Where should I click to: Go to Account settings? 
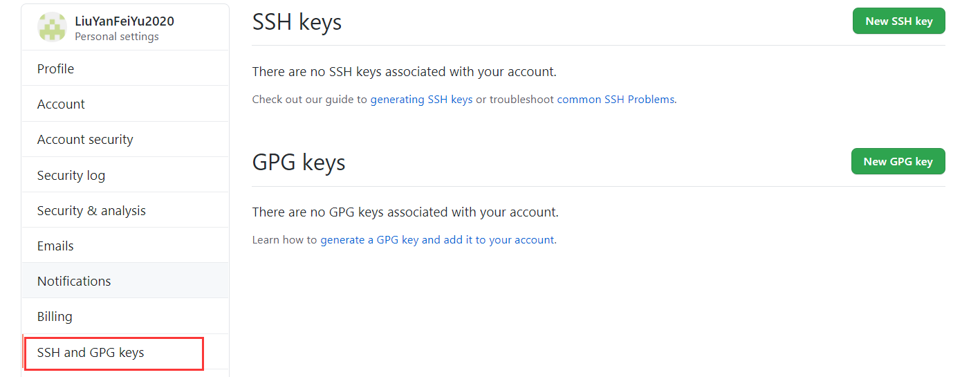click(61, 104)
